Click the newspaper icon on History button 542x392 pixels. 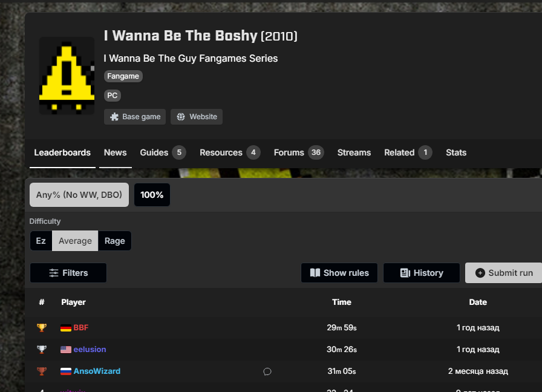coord(405,273)
